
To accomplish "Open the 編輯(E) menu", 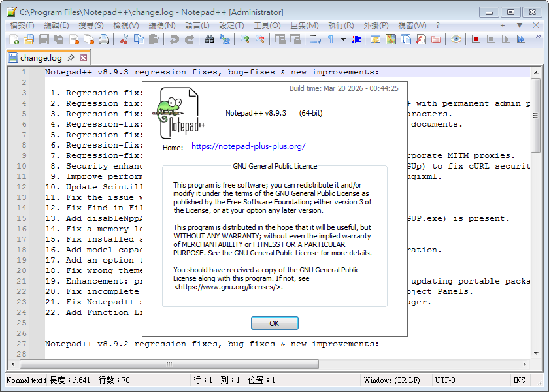I will (x=56, y=25).
